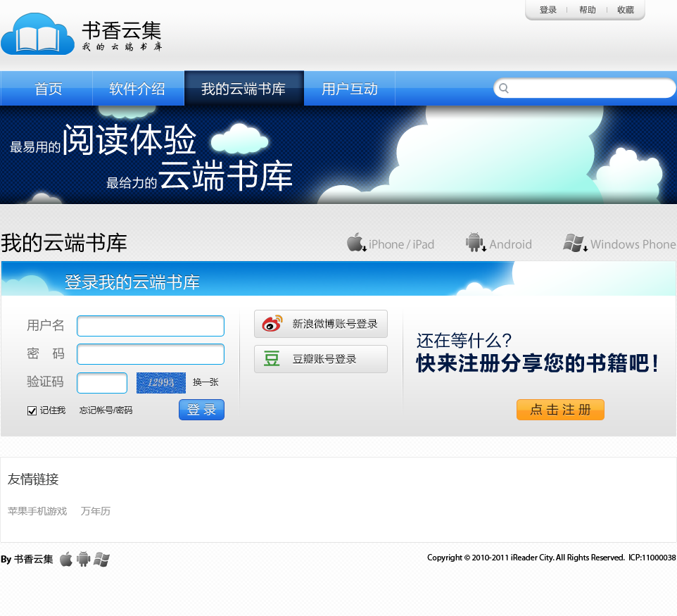Click the By 书香云集 footer text
677x616 pixels.
click(x=27, y=559)
